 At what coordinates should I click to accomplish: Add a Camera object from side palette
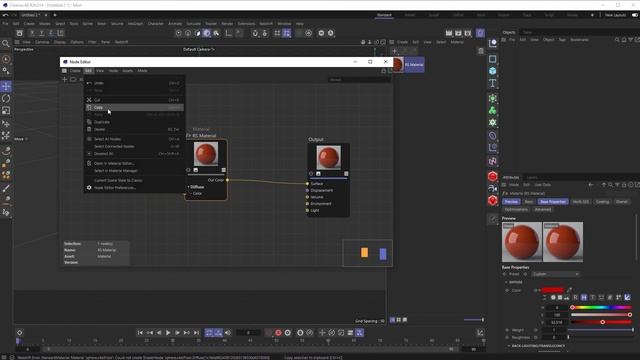[x=493, y=189]
